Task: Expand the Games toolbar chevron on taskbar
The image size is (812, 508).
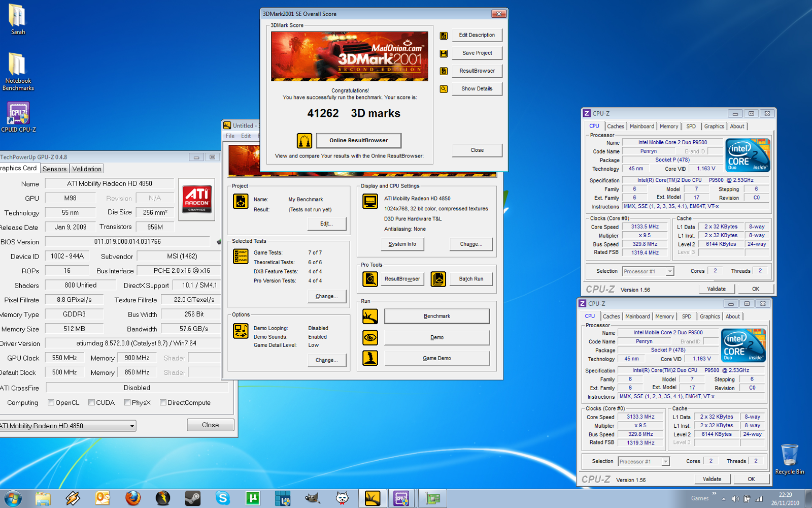Action: tap(714, 493)
